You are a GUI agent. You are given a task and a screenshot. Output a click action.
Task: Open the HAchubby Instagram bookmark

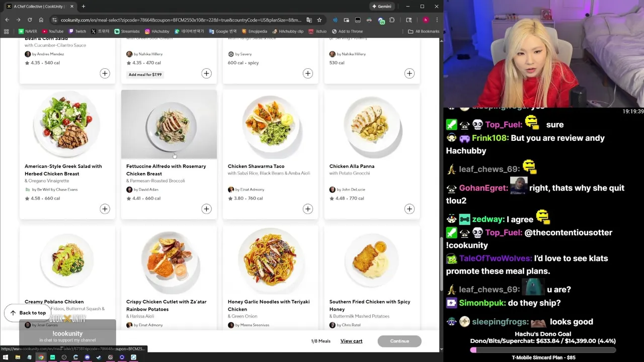pos(157,31)
